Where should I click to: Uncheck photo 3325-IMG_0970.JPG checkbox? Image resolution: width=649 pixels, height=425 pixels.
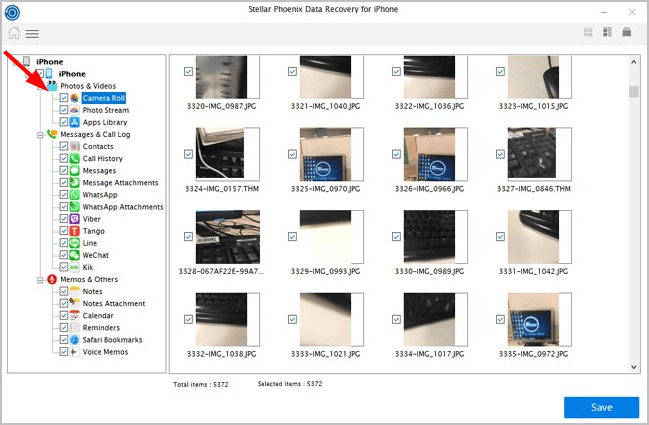[x=292, y=154]
